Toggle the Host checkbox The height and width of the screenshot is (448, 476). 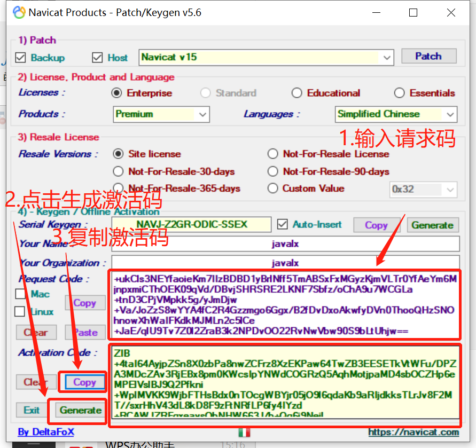click(x=97, y=57)
